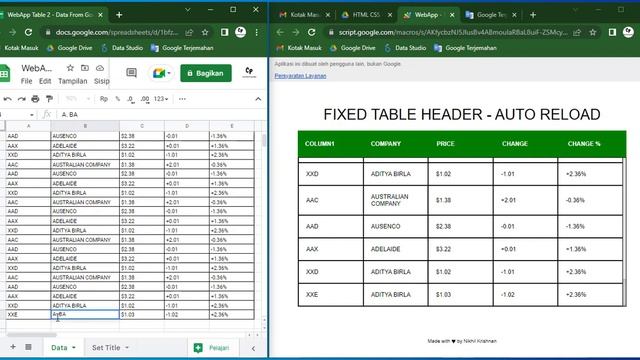Open the Set Title tab dropdown arrow
This screenshot has height=360, width=640.
coord(127,348)
